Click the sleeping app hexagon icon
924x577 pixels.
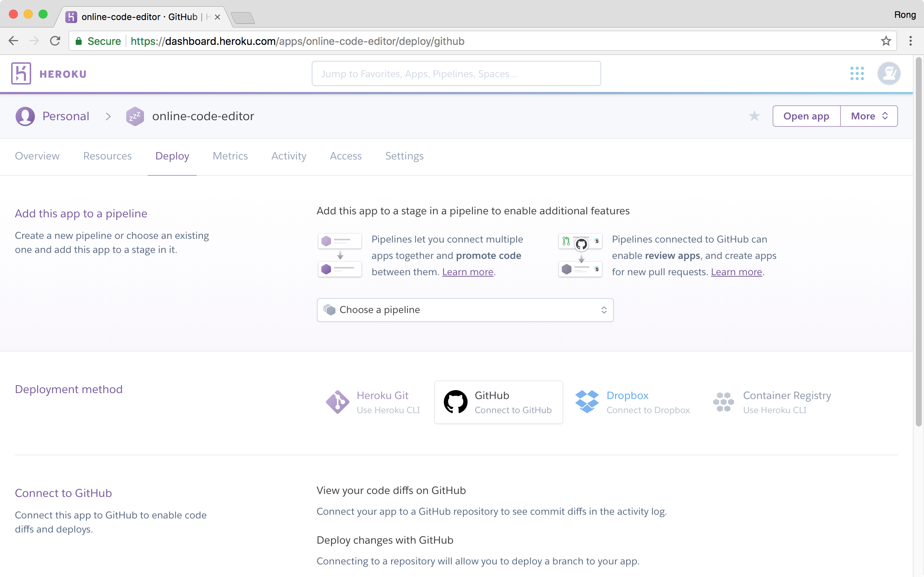[135, 116]
